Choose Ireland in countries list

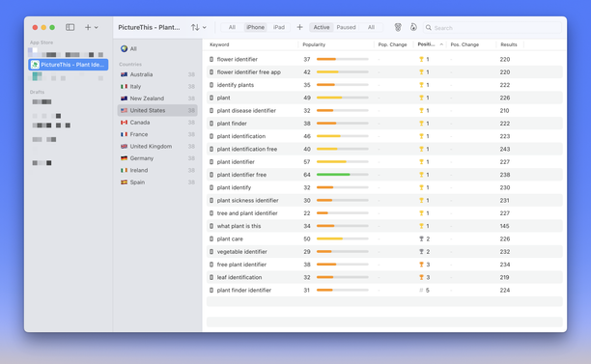pyautogui.click(x=157, y=170)
